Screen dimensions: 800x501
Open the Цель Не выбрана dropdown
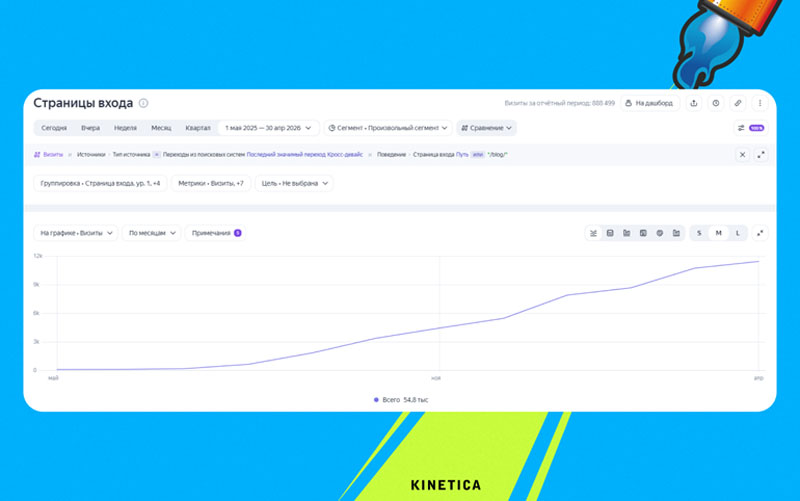294,183
